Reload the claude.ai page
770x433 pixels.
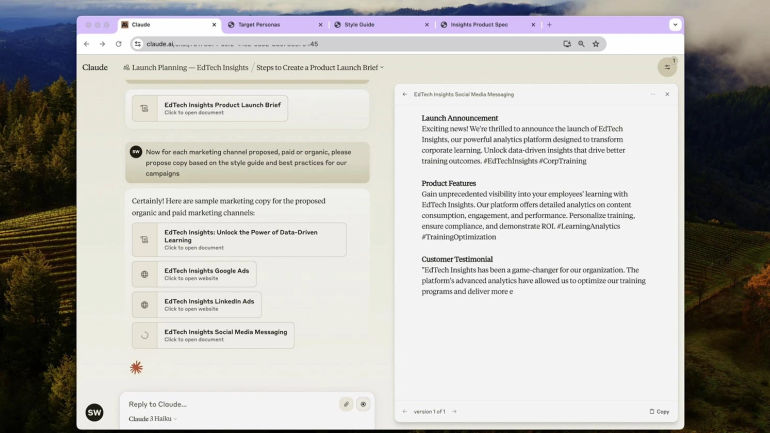[x=118, y=44]
